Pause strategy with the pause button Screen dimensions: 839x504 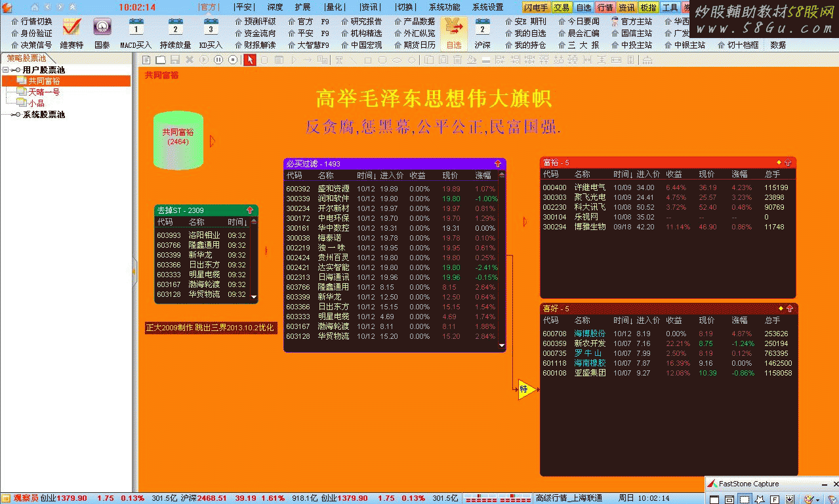(x=218, y=60)
